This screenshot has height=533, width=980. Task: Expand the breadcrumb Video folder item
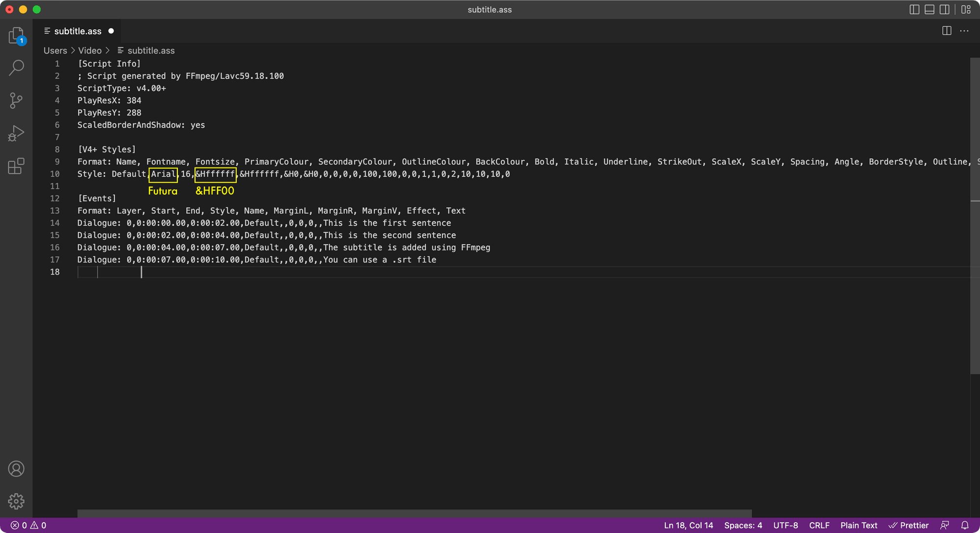(x=90, y=50)
